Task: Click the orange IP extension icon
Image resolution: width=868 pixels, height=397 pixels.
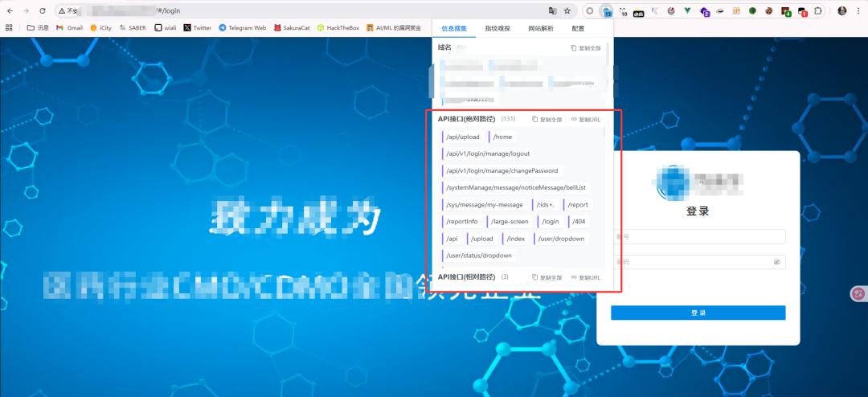Action: [736, 10]
